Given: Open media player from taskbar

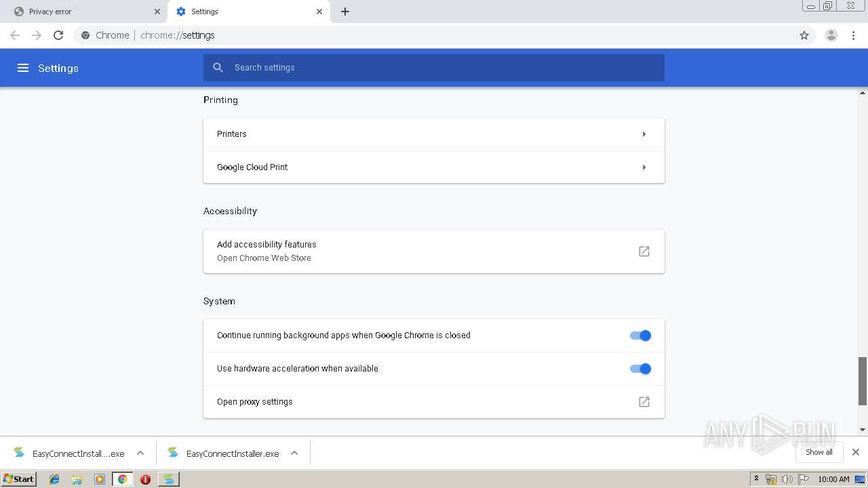Looking at the screenshot, I should [100, 479].
